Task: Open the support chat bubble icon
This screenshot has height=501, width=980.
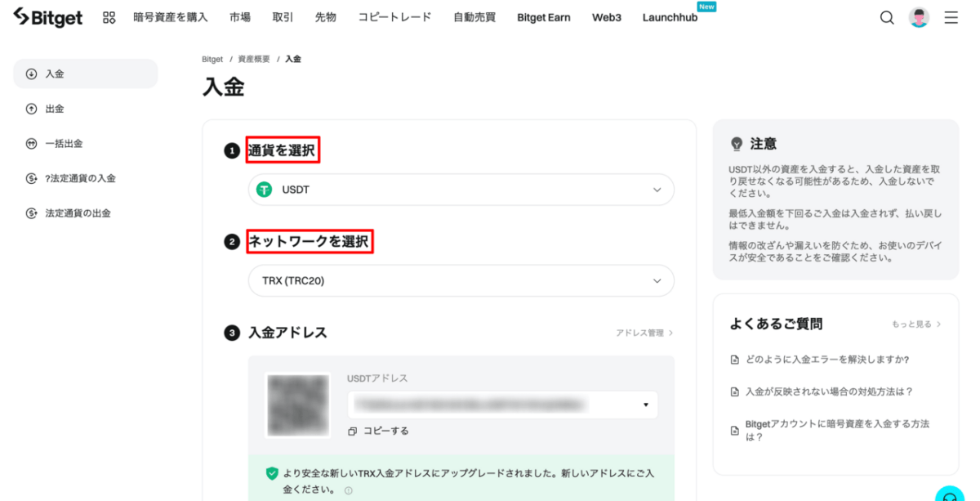Action: point(950,494)
